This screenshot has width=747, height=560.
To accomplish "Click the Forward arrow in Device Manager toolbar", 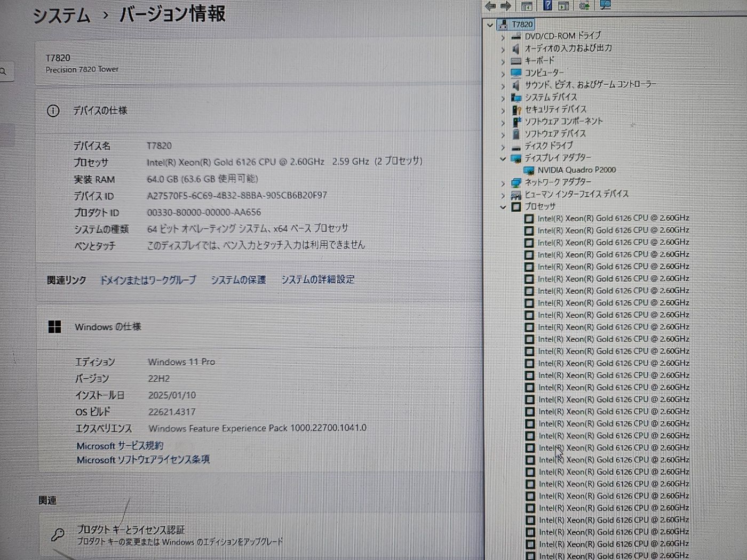I will (x=506, y=6).
